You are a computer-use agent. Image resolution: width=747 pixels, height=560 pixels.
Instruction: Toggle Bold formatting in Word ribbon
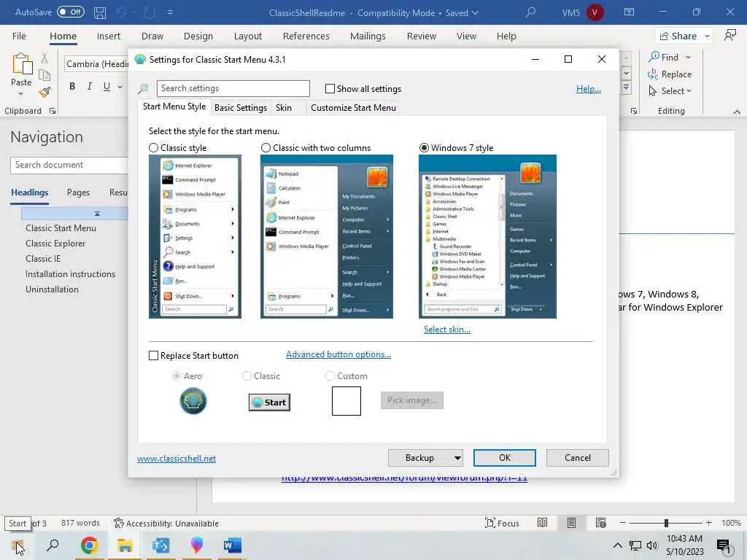tap(72, 86)
